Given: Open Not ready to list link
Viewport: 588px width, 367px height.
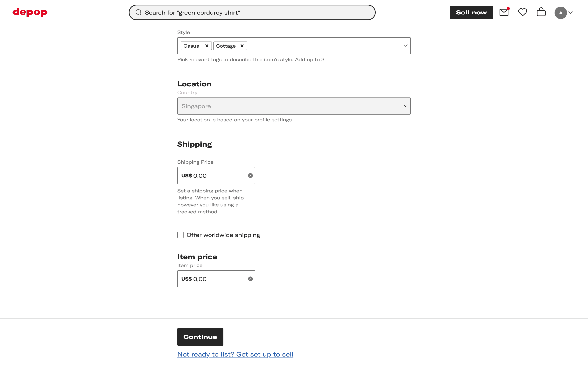Looking at the screenshot, I should coord(235,354).
